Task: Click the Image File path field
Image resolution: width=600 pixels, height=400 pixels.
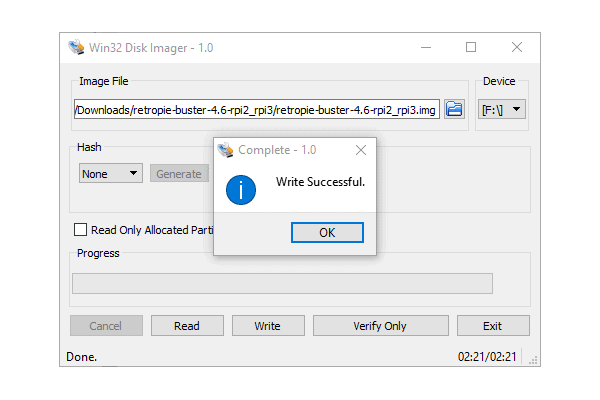Action: click(x=257, y=109)
